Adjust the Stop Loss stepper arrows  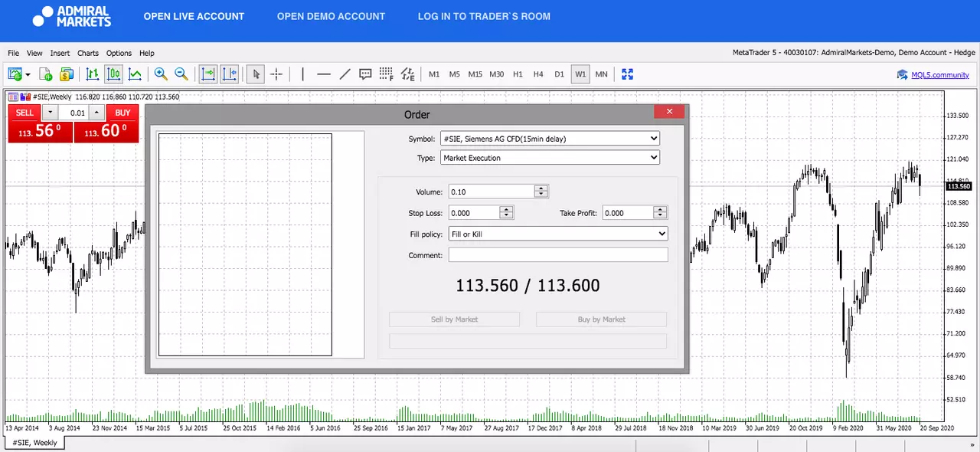pos(506,213)
